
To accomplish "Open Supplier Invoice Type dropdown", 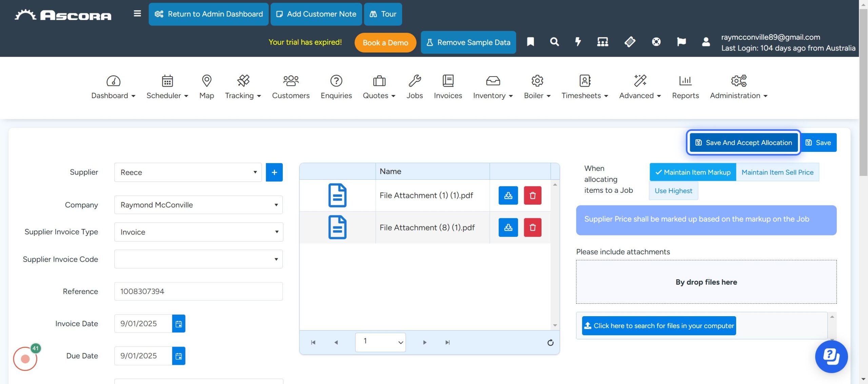I will pyautogui.click(x=198, y=232).
